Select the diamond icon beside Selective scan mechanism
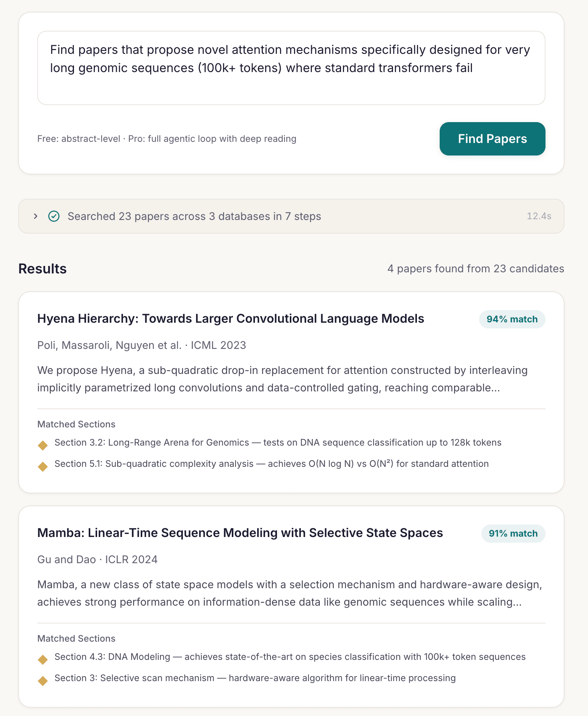 42,681
